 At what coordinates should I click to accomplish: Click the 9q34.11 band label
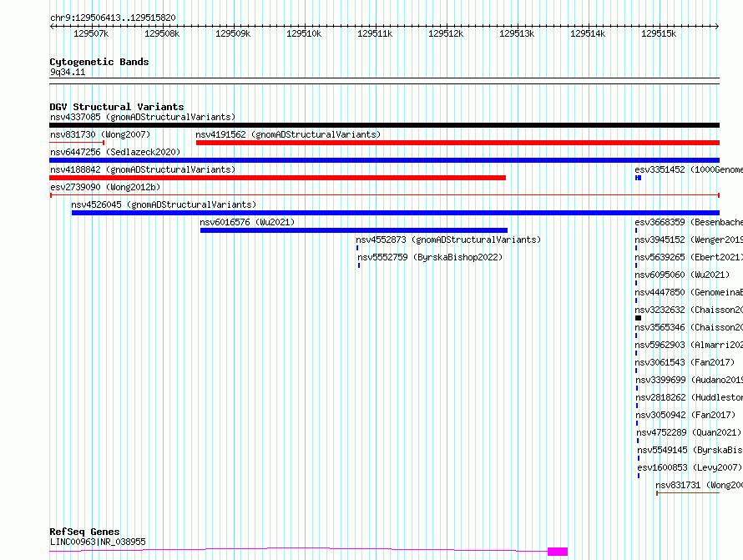pyautogui.click(x=68, y=72)
